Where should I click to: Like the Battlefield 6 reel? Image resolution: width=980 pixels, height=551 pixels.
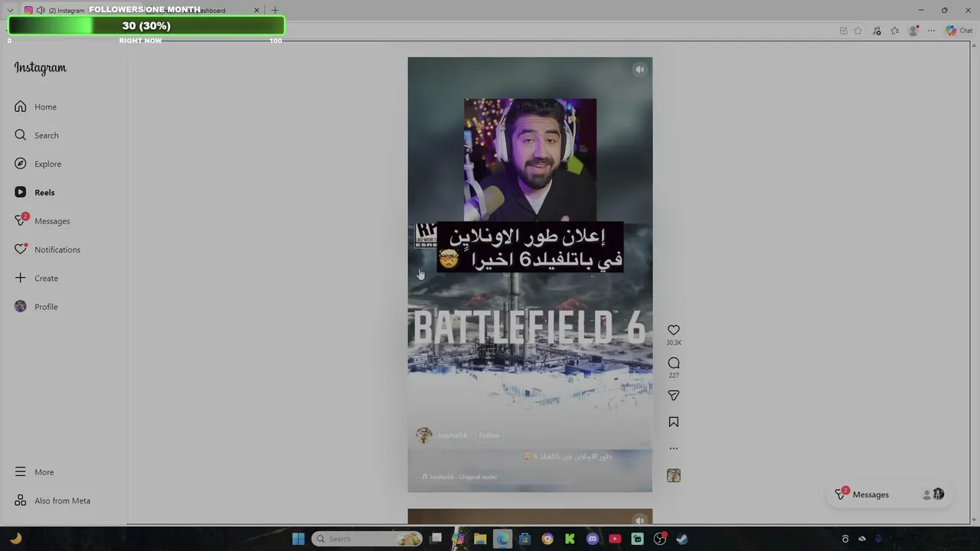click(x=674, y=331)
